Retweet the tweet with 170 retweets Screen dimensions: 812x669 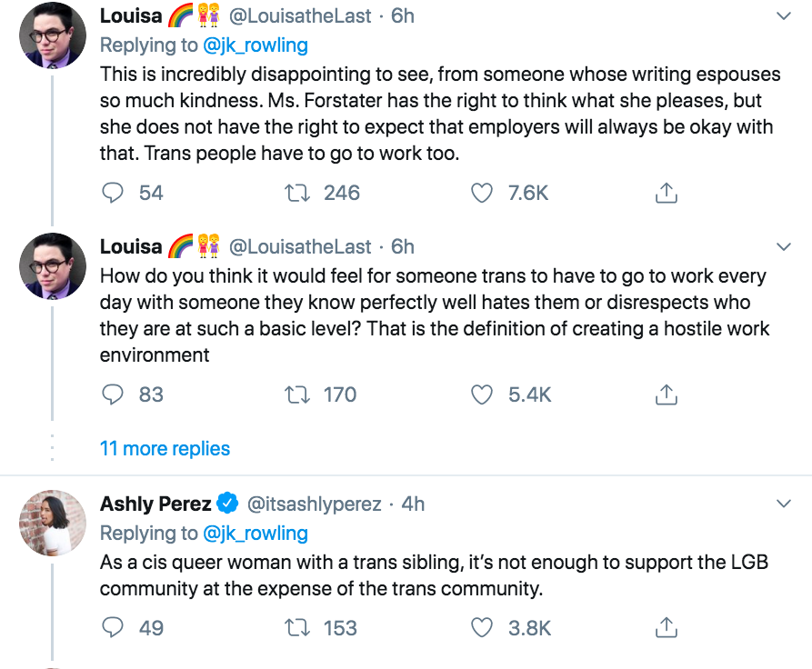[x=297, y=394]
